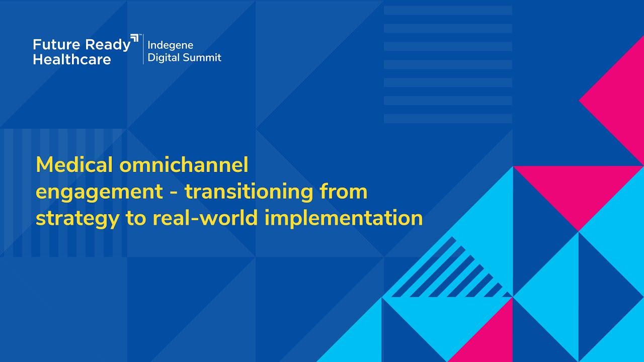The width and height of the screenshot is (644, 362).
Task: Click the line "strategy to real-world implementation"
Action: [x=229, y=218]
